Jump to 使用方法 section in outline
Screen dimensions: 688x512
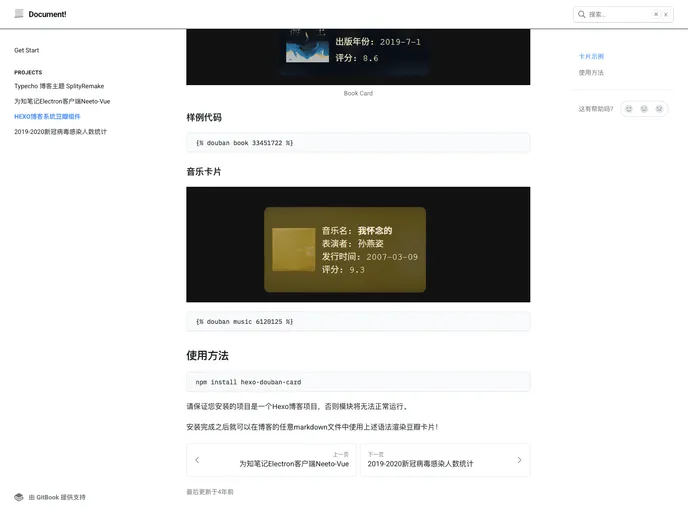[591, 73]
